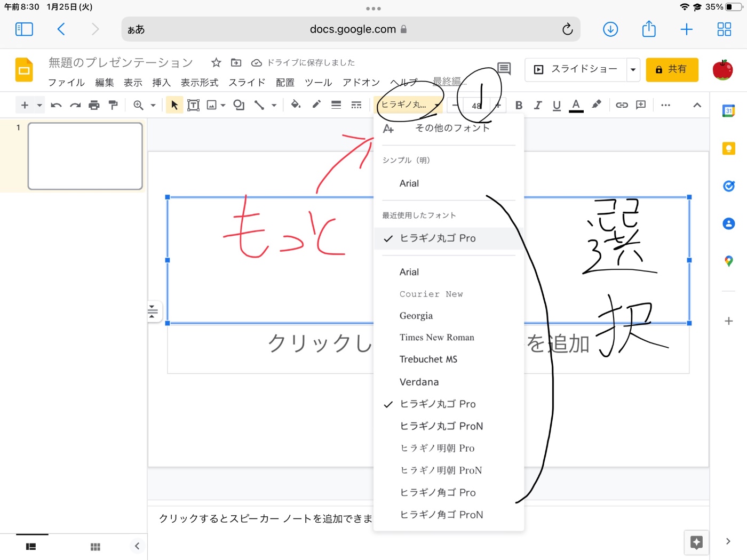Open the スライド menu
Screen dimensions: 747x560
247,82
